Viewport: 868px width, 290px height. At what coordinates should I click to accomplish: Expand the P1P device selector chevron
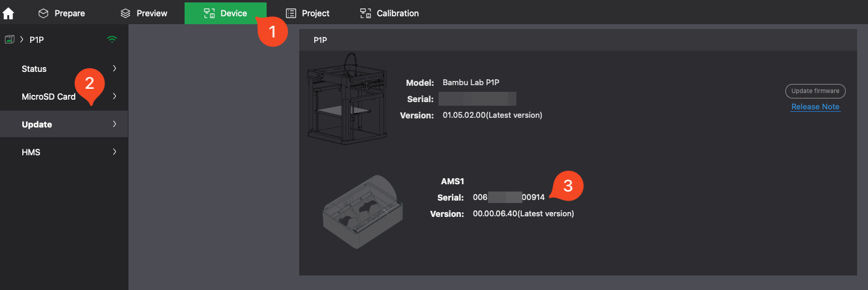click(22, 40)
